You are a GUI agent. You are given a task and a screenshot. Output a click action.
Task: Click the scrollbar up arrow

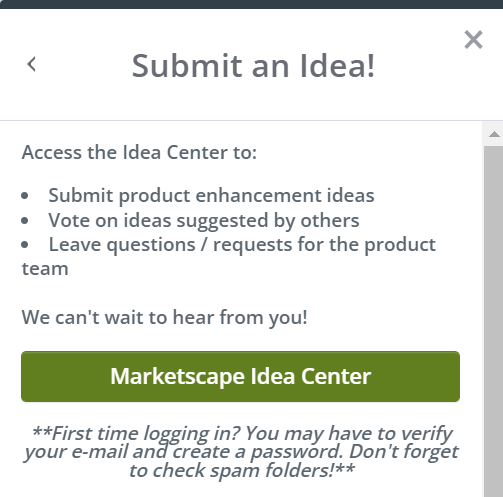click(x=494, y=134)
